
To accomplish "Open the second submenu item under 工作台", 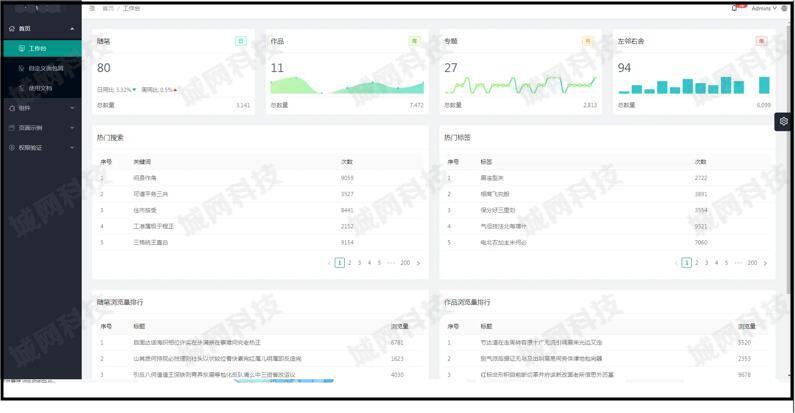I will tap(42, 68).
